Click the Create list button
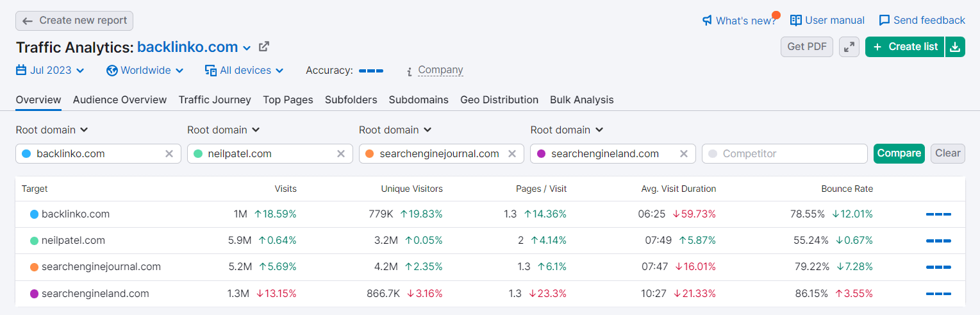 pyautogui.click(x=905, y=47)
